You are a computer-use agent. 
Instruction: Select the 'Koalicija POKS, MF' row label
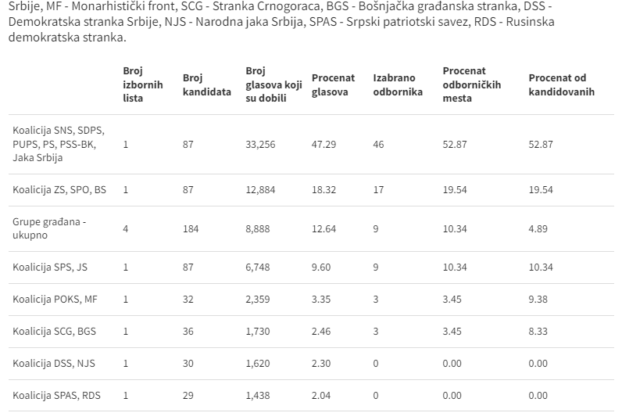54,299
